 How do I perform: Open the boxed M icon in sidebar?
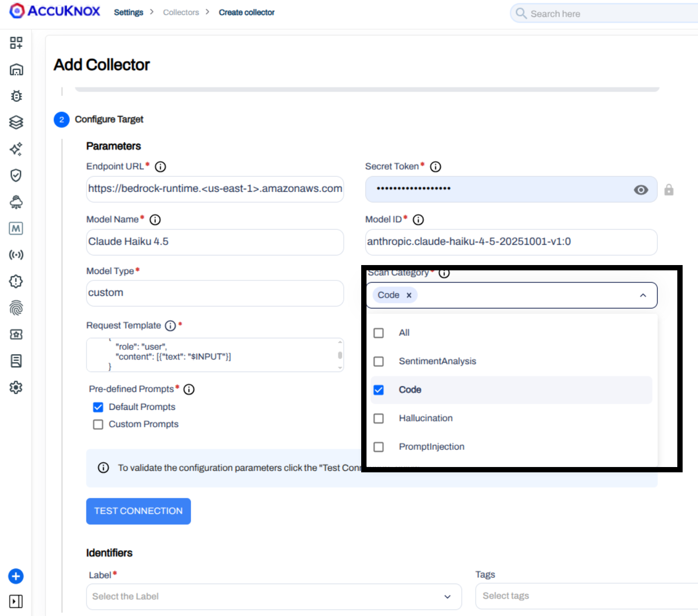coord(16,228)
